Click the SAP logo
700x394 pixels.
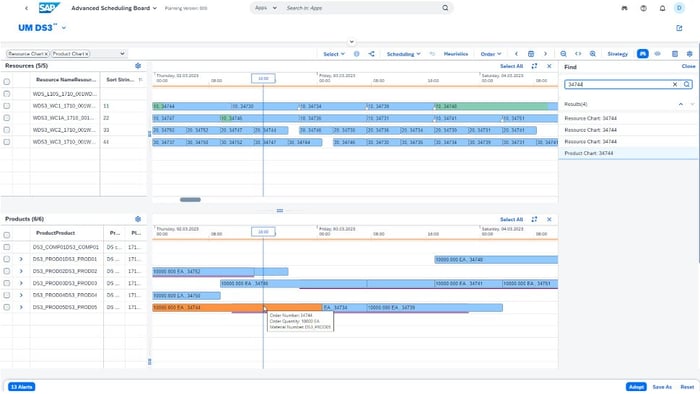49,8
